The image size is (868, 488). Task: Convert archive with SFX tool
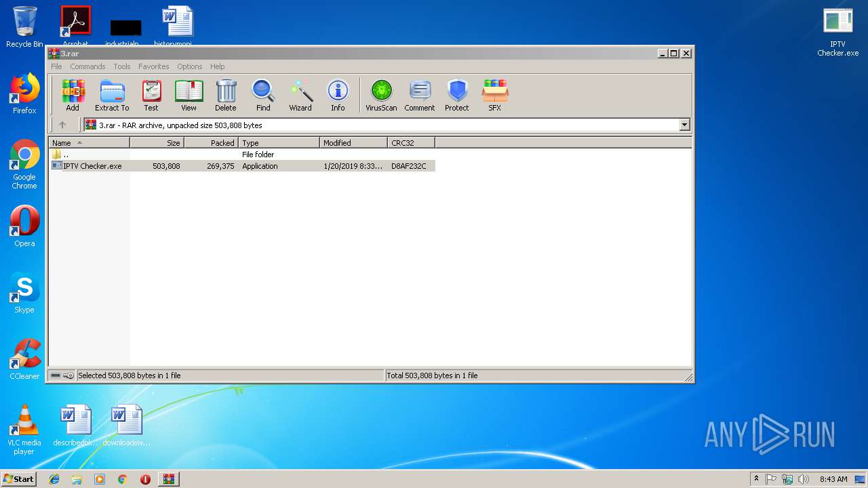[495, 95]
